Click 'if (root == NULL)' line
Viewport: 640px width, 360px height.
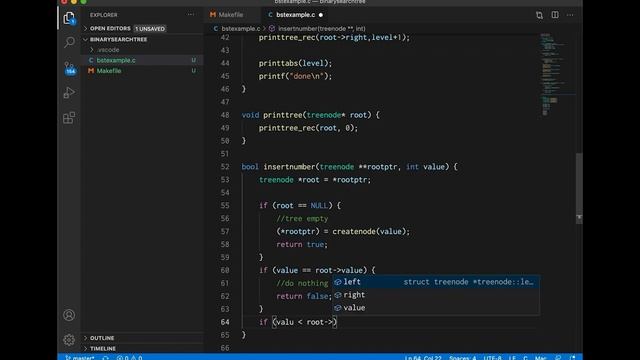(300, 205)
